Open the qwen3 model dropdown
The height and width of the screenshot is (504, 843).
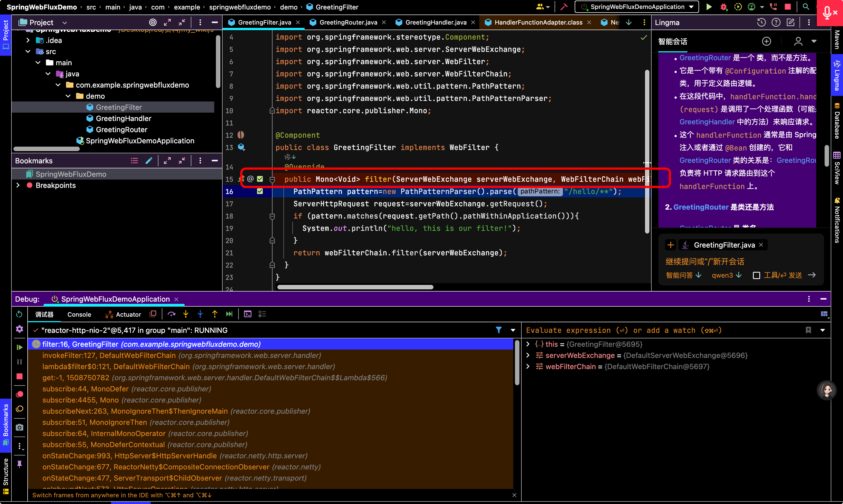(x=726, y=275)
